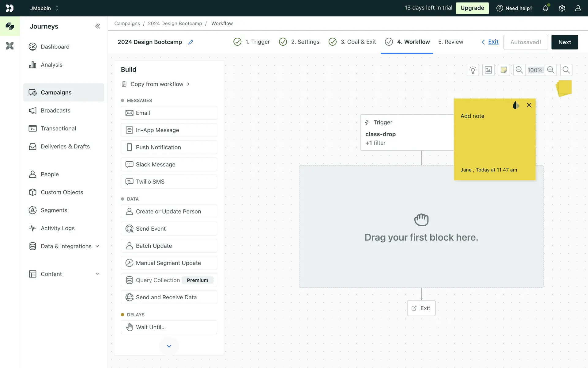The image size is (588, 368).
Task: Collapse the Journeys sidebar
Action: point(97,26)
